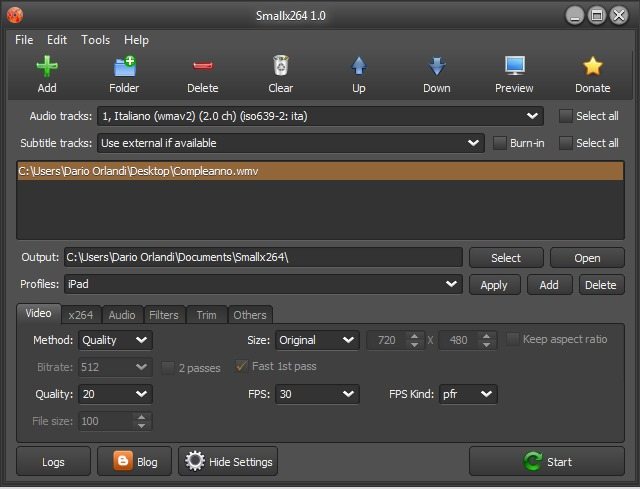
Task: Open Preview with the monitor icon
Action: click(514, 67)
